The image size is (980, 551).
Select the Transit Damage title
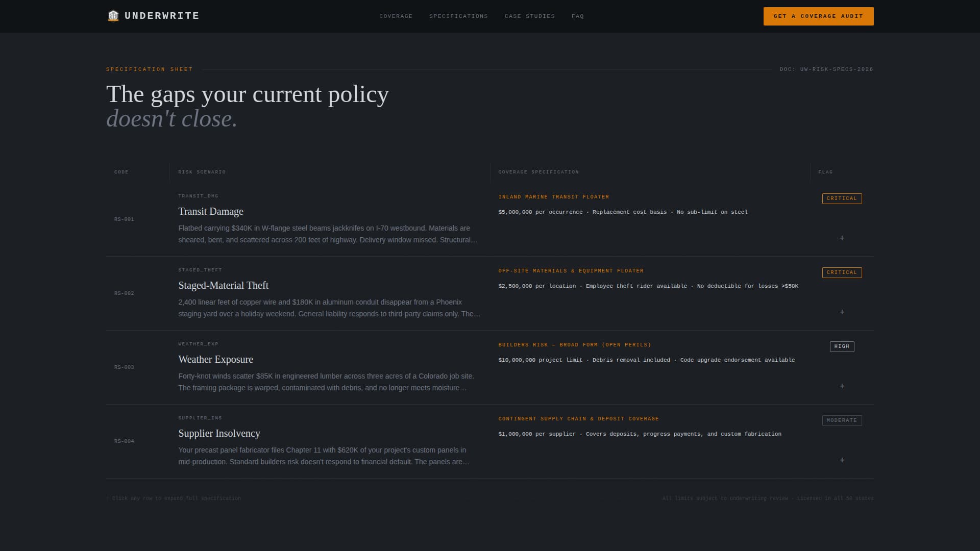pos(211,211)
